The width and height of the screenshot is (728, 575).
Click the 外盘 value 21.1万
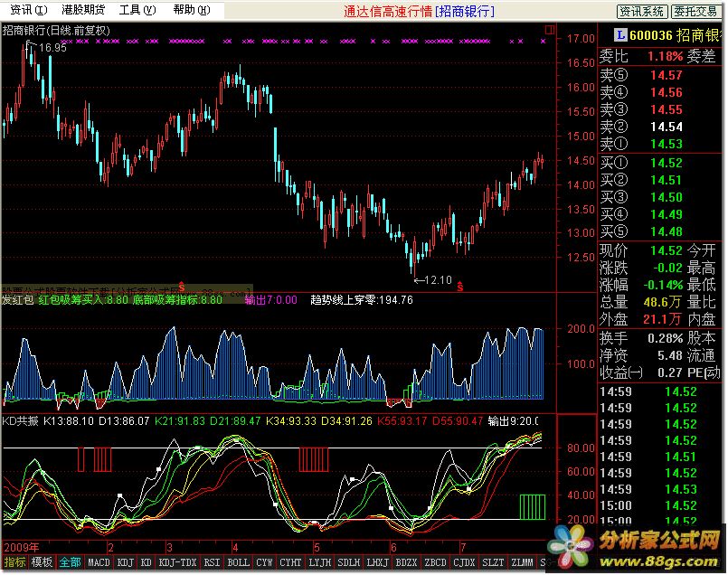pos(663,319)
